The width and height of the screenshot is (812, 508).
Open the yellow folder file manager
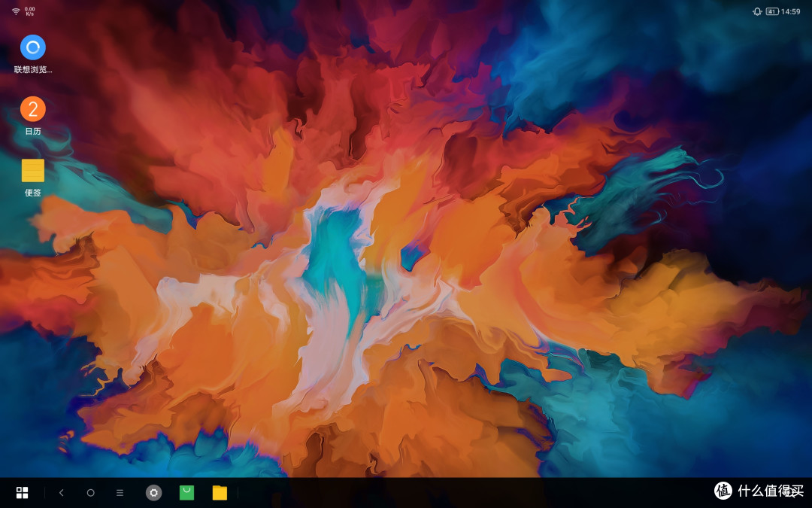coord(220,493)
